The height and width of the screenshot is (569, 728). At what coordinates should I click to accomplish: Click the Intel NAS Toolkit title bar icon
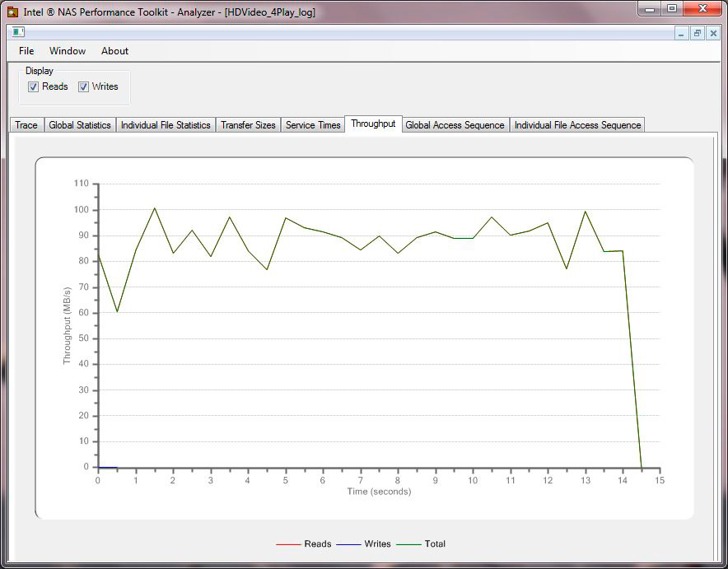click(x=12, y=12)
